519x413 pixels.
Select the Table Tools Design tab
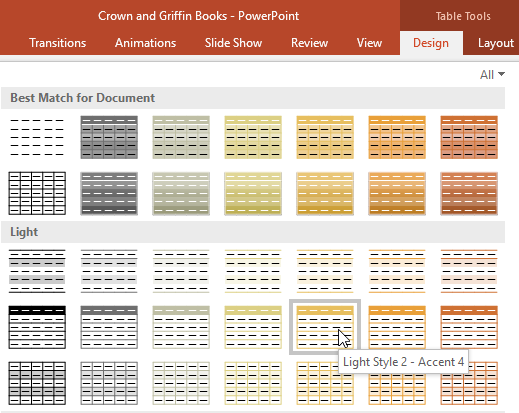pos(431,43)
